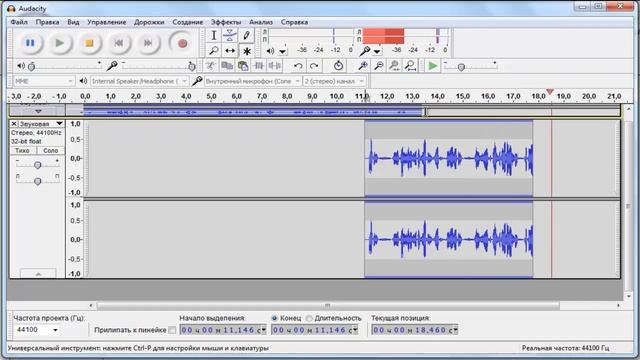
Task: Open the Анализ menu
Action: tap(261, 22)
